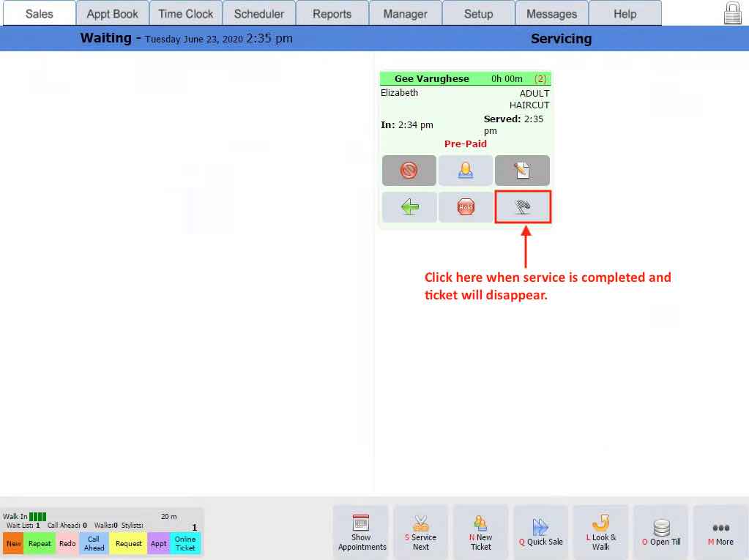Screen dimensions: 749x560
Task: Select the yellow Request legend swatch
Action: (x=129, y=543)
